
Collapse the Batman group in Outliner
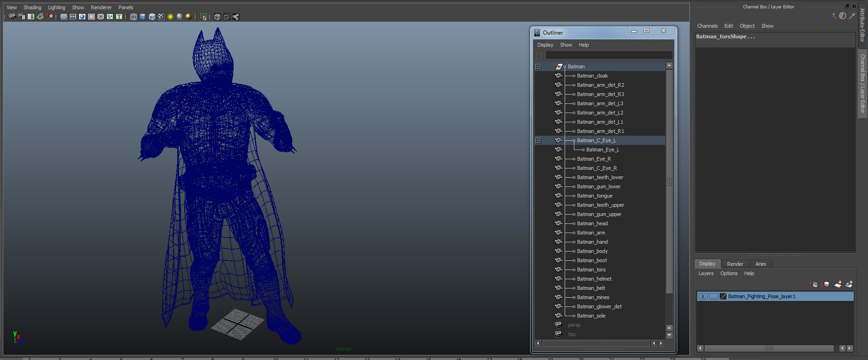(538, 66)
